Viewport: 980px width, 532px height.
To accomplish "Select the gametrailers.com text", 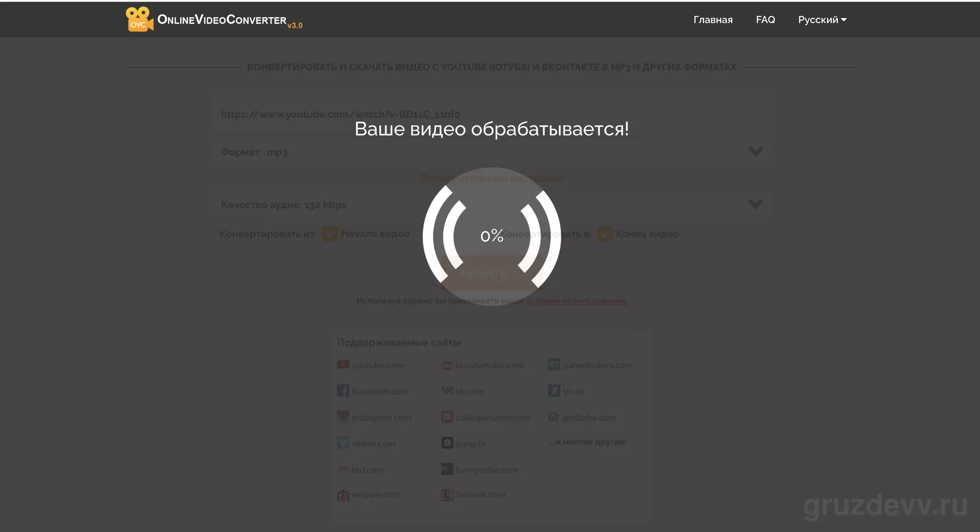I will [598, 365].
